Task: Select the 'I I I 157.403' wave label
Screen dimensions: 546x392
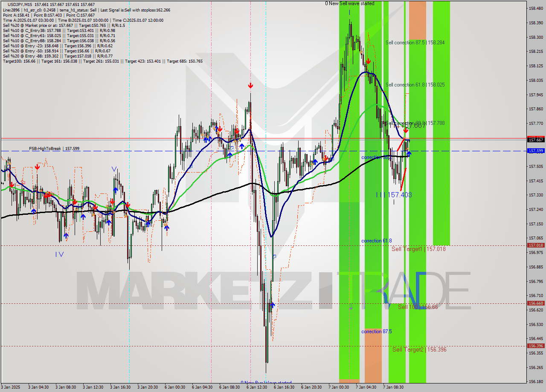Action: click(394, 195)
